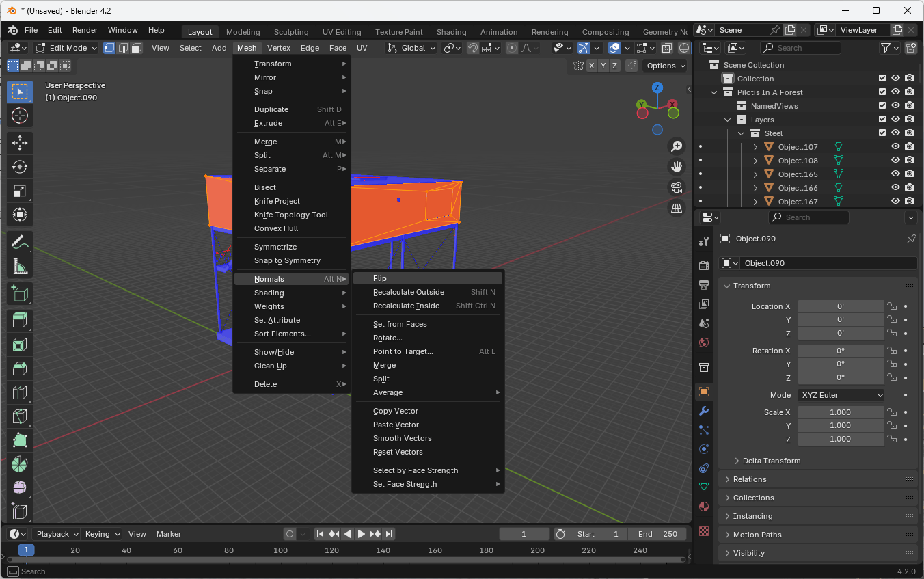Open the Edit Mode dropdown

pos(66,48)
